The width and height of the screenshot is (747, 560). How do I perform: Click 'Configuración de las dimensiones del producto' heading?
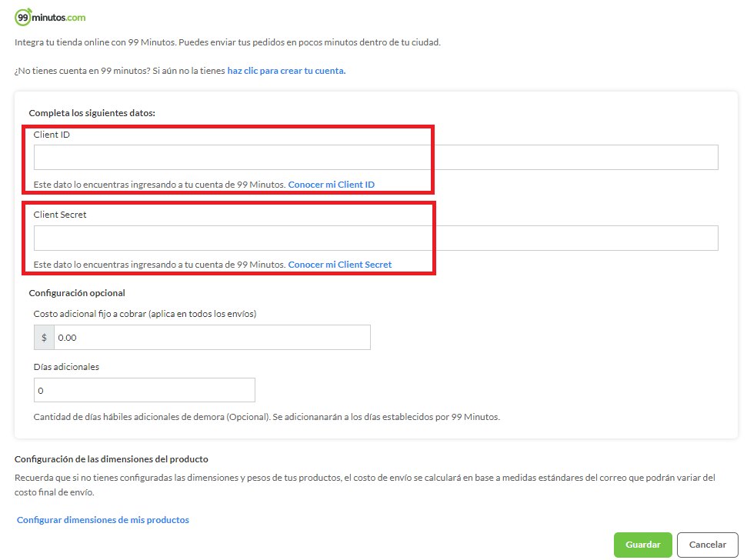tap(111, 459)
